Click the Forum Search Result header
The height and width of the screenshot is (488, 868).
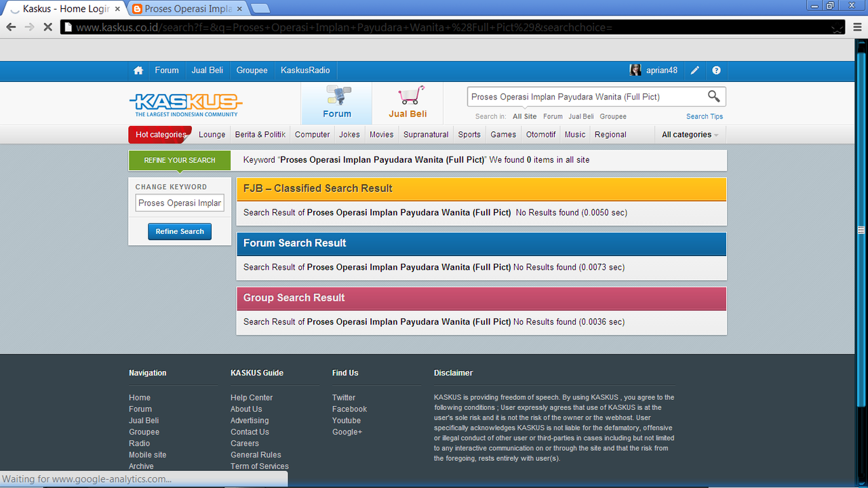coord(481,243)
